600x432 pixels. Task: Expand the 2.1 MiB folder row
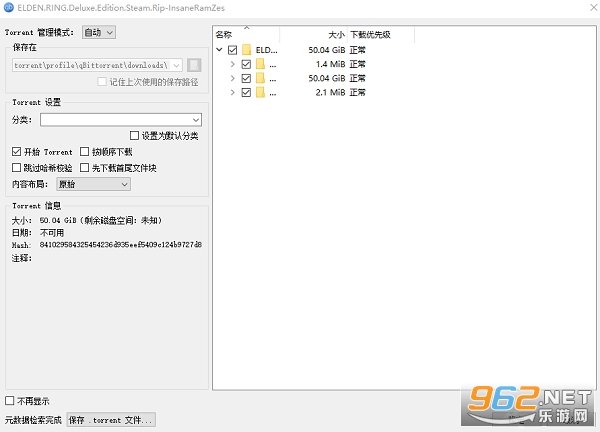coord(233,92)
